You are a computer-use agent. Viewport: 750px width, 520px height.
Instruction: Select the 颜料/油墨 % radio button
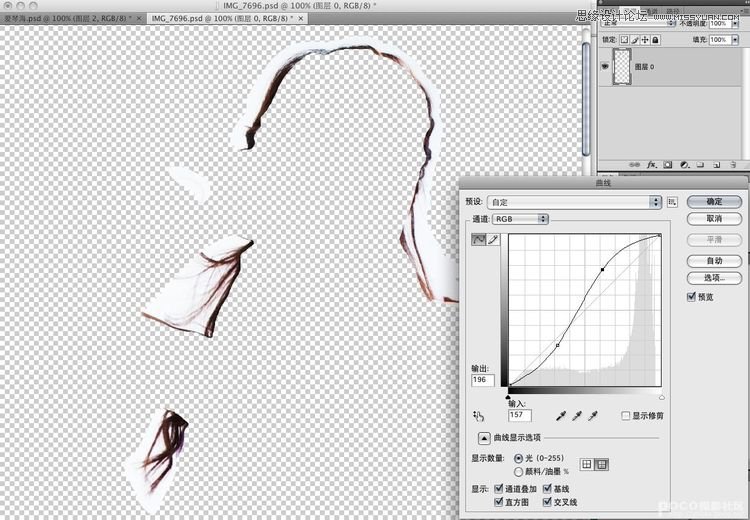point(517,471)
